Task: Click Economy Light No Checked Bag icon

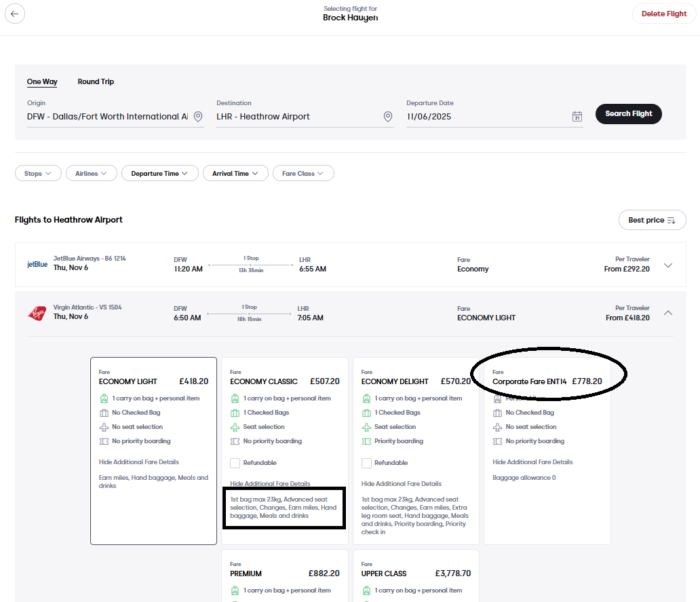Action: tap(104, 413)
